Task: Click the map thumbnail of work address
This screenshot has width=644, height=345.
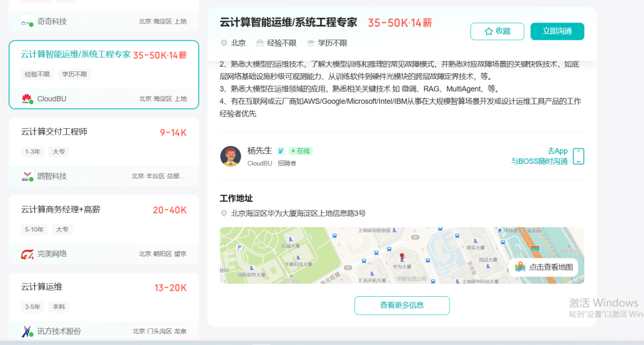Action: click(358, 255)
